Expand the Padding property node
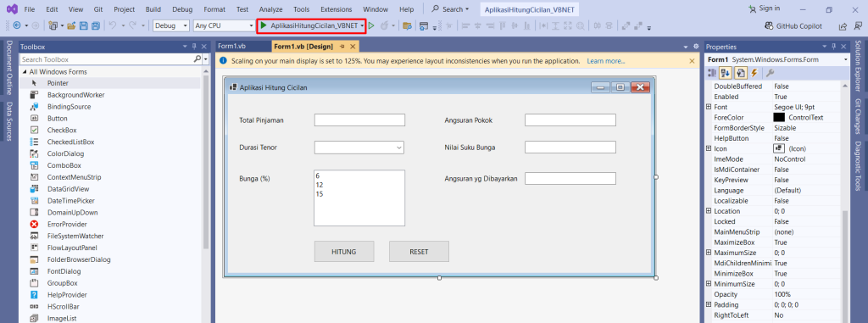Viewport: 868px width, 323px height. [x=709, y=304]
